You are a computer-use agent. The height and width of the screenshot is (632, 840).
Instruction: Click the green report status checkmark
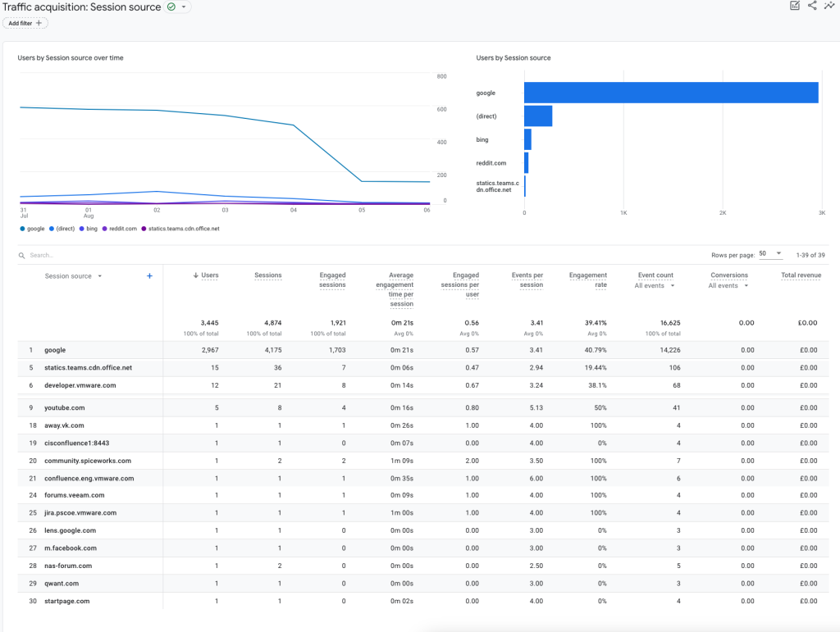point(171,7)
